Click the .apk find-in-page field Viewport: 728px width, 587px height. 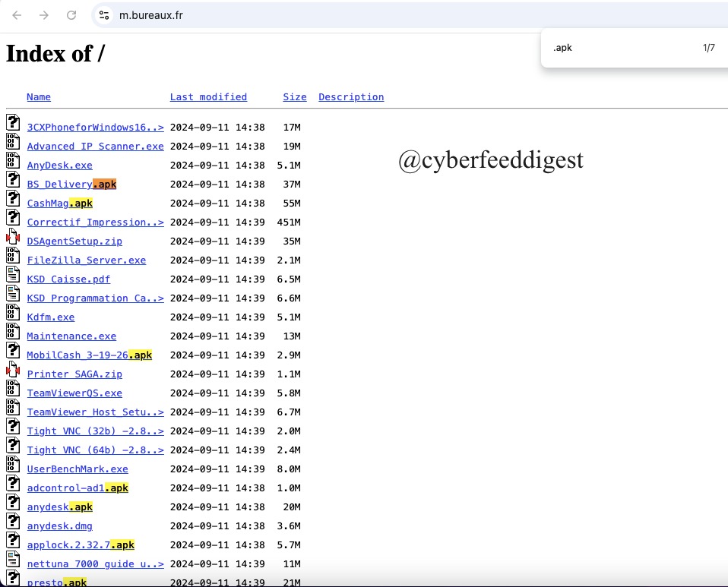622,48
